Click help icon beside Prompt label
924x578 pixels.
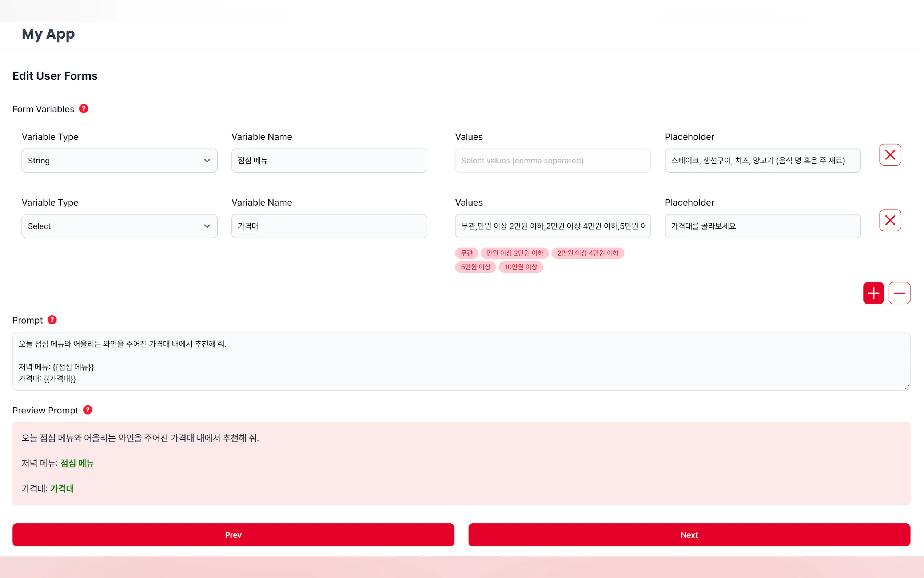52,320
